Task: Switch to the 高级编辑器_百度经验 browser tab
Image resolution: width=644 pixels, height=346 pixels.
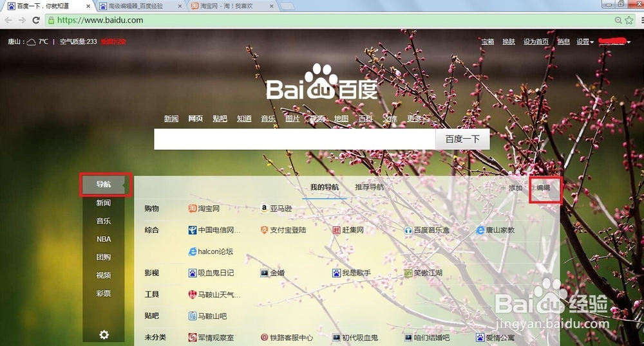Action: [x=140, y=6]
